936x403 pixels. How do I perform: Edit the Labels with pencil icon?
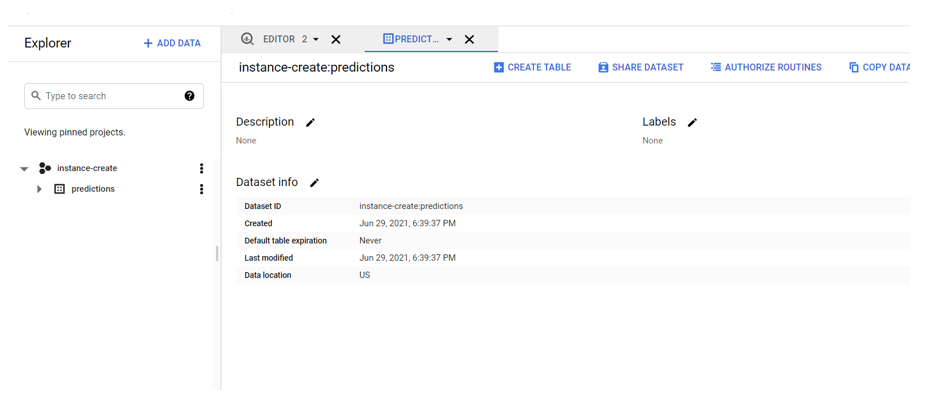pos(692,122)
